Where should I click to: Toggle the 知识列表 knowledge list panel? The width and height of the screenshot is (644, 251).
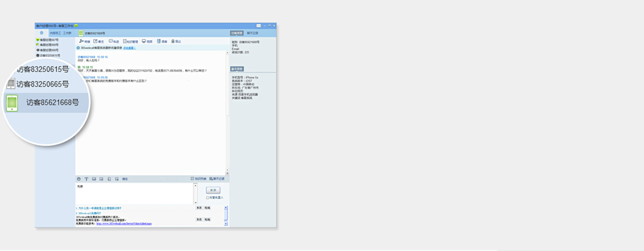pyautogui.click(x=198, y=179)
